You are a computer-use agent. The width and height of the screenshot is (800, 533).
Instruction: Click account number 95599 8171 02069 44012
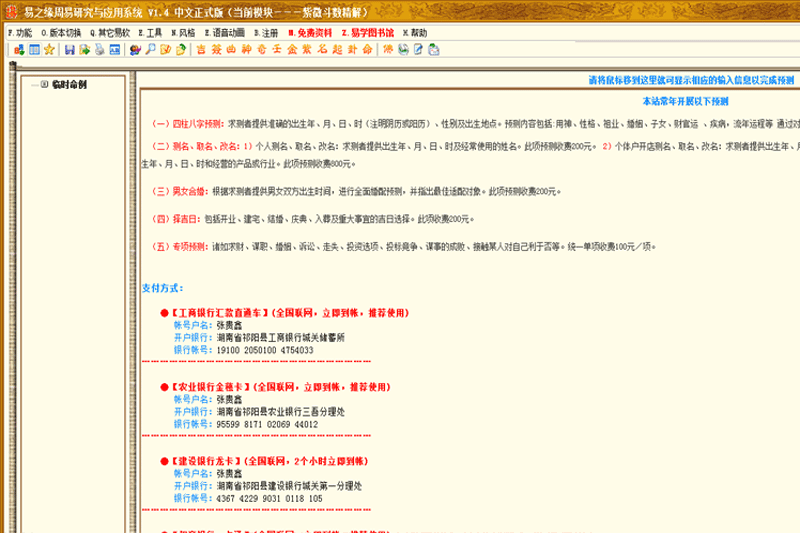267,424
